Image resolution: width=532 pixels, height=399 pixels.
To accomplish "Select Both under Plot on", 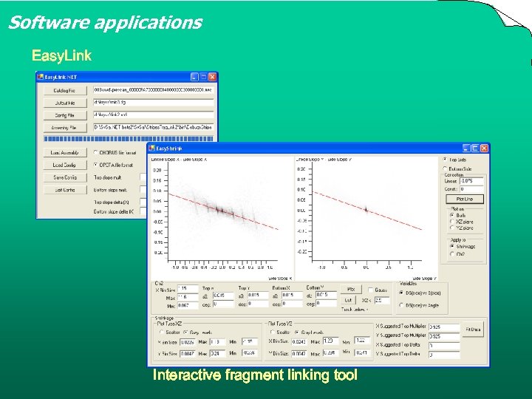I will click(x=452, y=215).
